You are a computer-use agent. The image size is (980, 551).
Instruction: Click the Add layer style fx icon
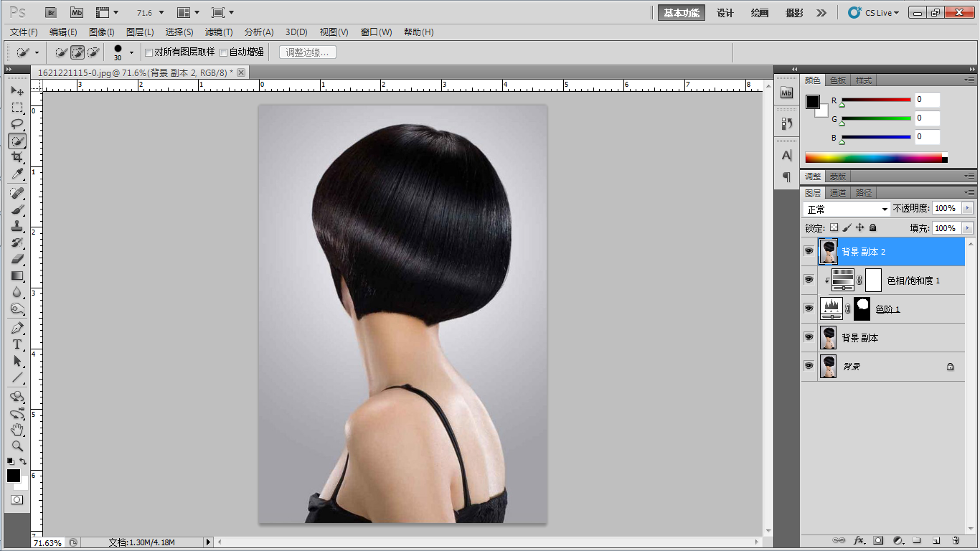pyautogui.click(x=859, y=540)
